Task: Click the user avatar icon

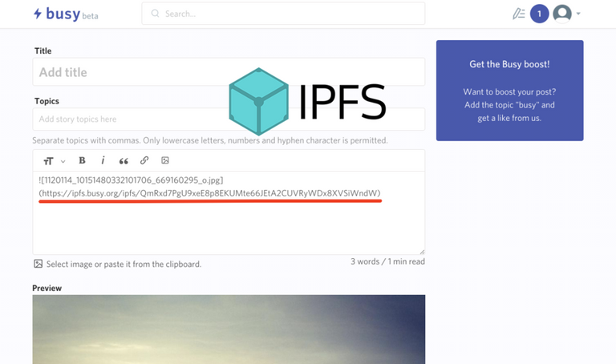Action: click(562, 14)
